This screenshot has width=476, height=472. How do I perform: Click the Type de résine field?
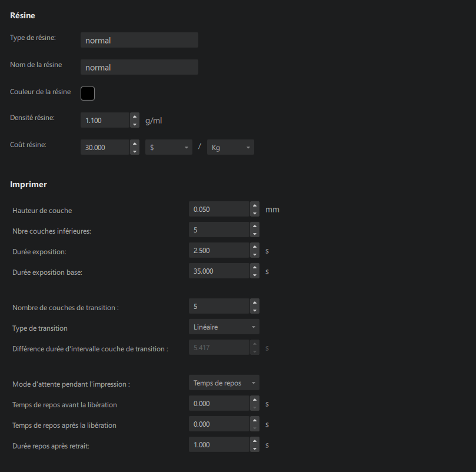(x=139, y=40)
